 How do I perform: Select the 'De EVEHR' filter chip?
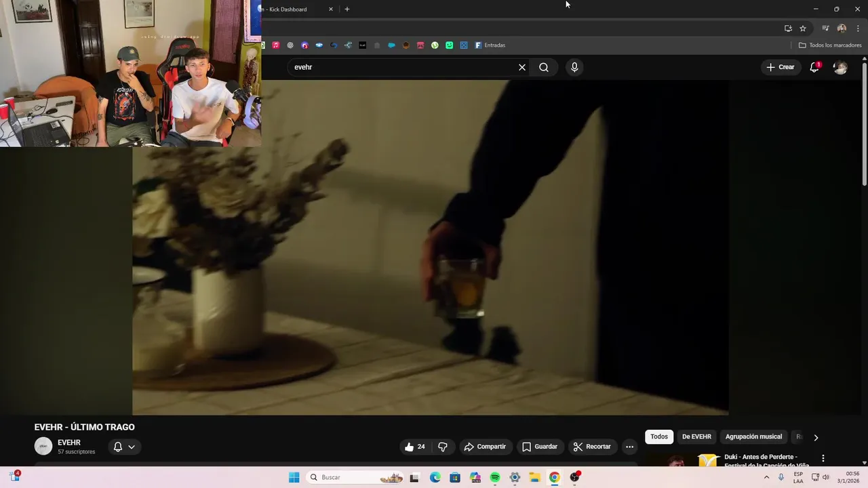696,437
